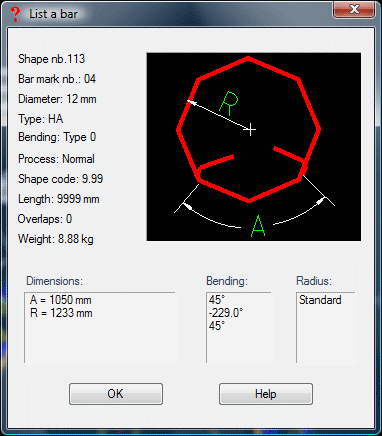
Task: Close the List a bar dialog
Action: point(354,9)
